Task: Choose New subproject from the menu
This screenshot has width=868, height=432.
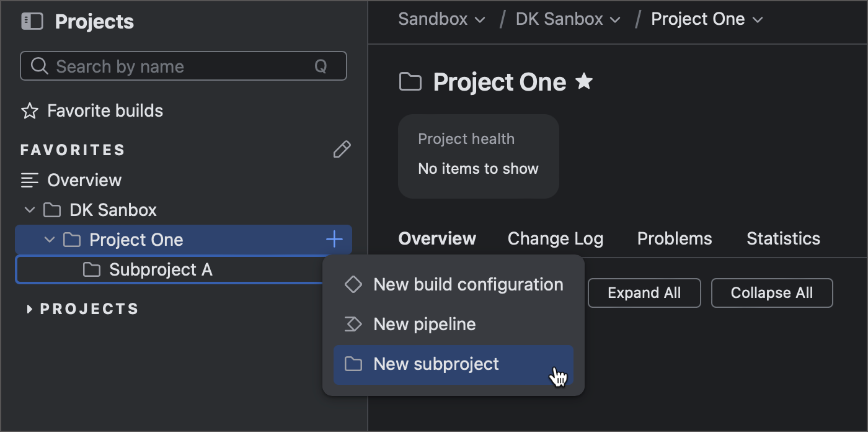Action: 436,364
